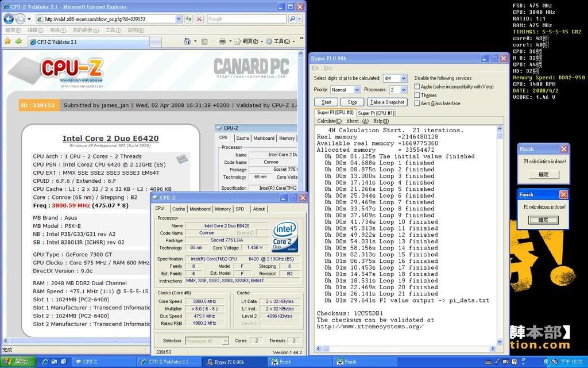Refresh the CPU-Z Validator page
Screen dimensions: 588x368
188,19
